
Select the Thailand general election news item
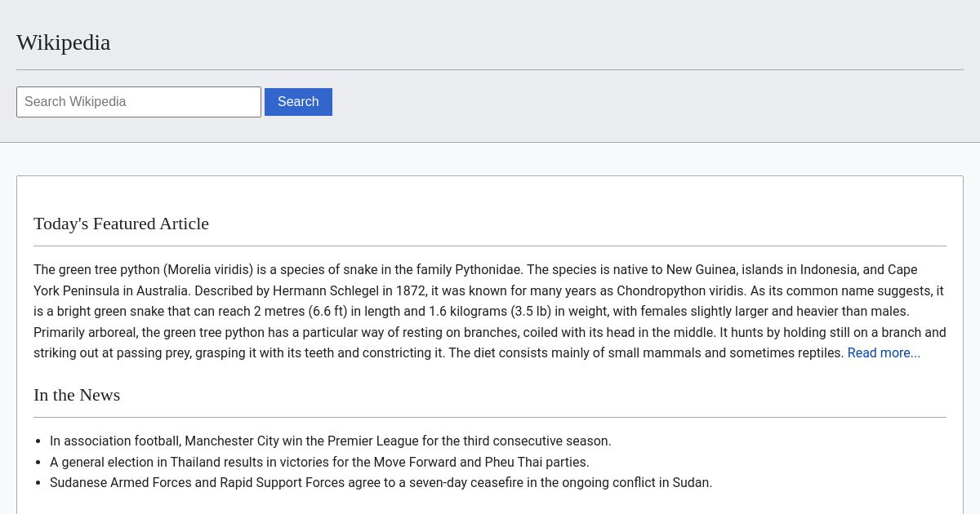319,463
